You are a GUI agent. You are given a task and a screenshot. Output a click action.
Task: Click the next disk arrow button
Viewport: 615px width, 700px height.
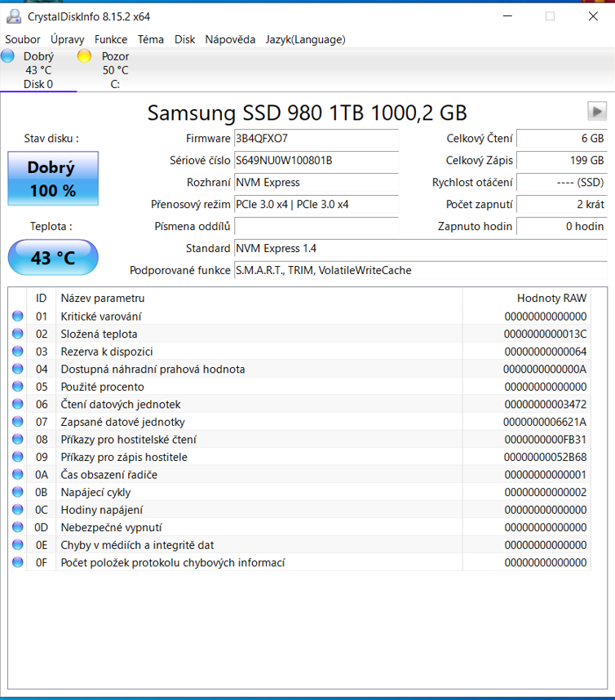tap(597, 111)
